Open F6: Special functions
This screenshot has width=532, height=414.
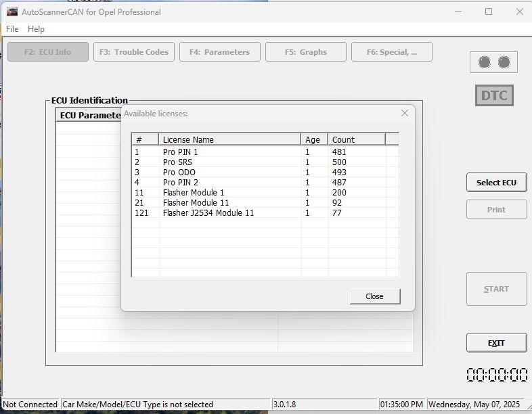(x=392, y=52)
